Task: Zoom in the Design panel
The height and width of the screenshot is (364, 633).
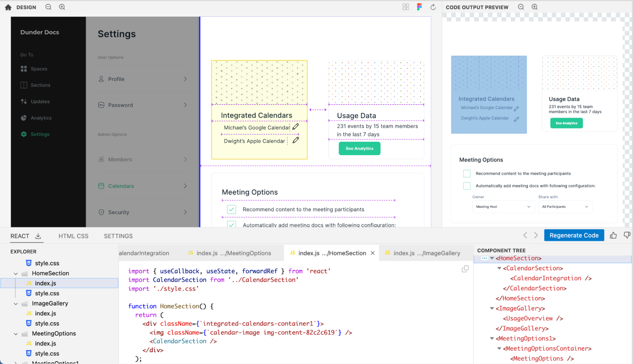Action: (x=62, y=7)
